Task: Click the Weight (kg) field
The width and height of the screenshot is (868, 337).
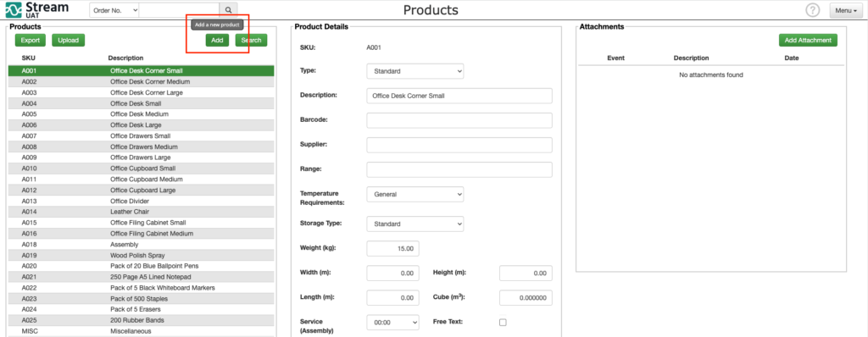Action: point(393,248)
